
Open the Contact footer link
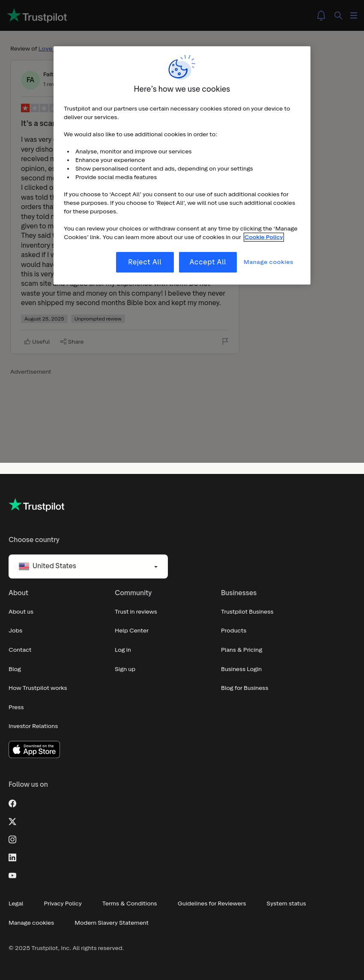point(20,650)
